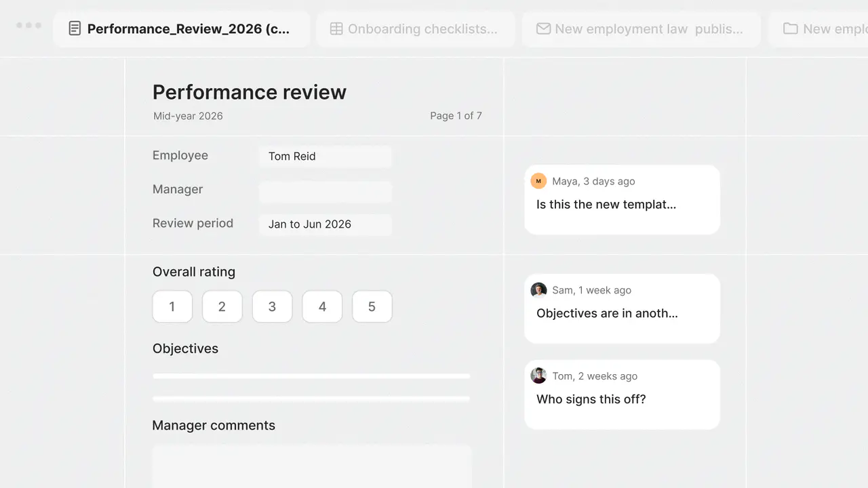This screenshot has height=488, width=868.
Task: Click the 'Manager comments' label
Action: 214,425
